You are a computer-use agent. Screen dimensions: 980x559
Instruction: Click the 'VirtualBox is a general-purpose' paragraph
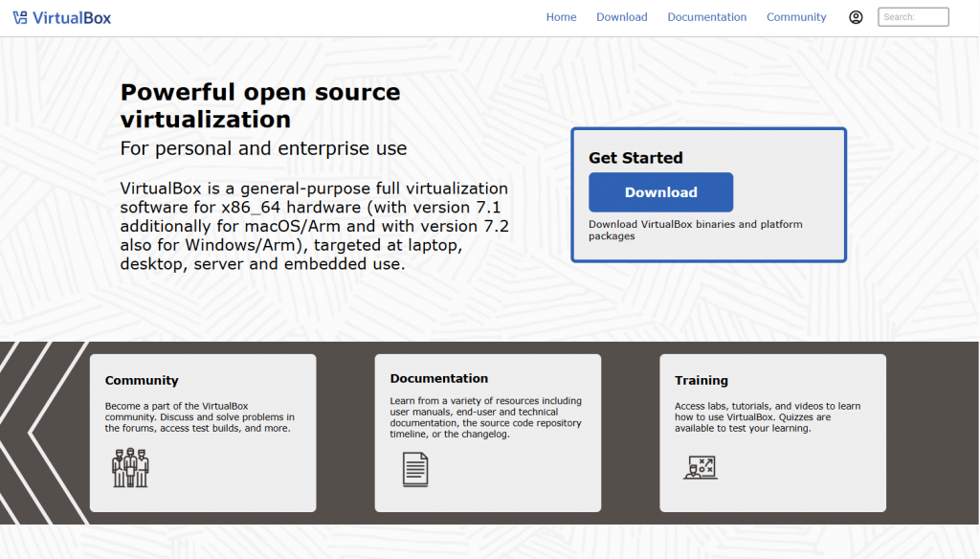(314, 226)
